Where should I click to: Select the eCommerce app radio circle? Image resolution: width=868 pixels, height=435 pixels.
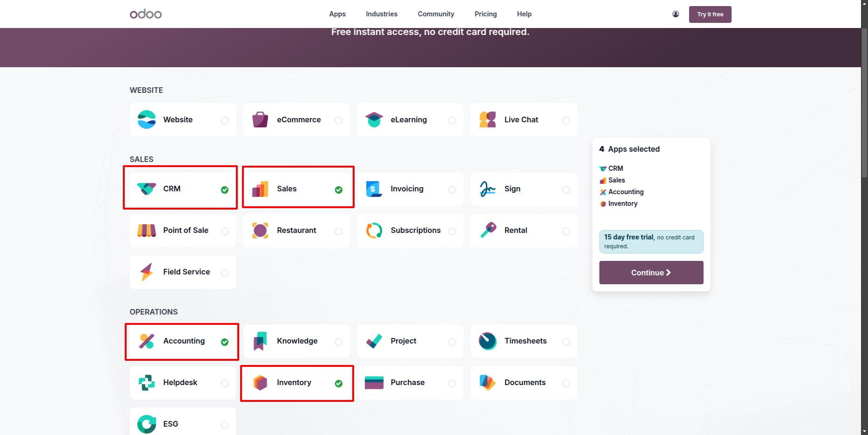coord(339,120)
